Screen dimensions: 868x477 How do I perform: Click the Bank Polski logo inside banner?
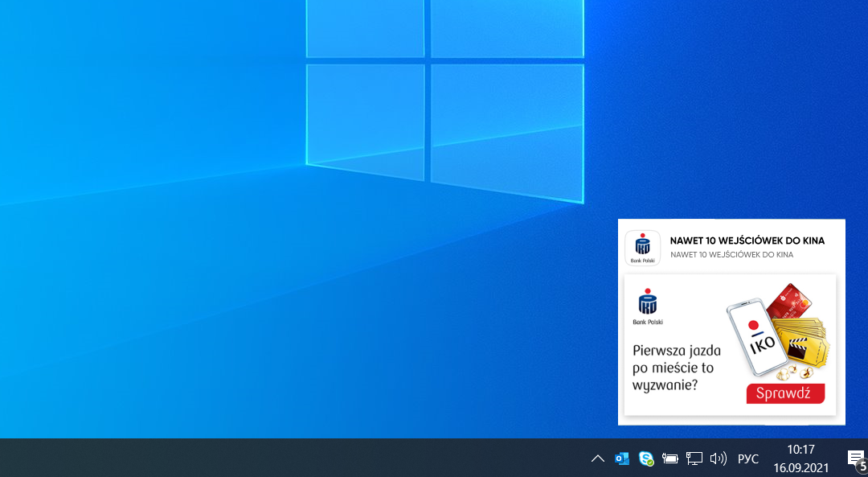pos(648,306)
